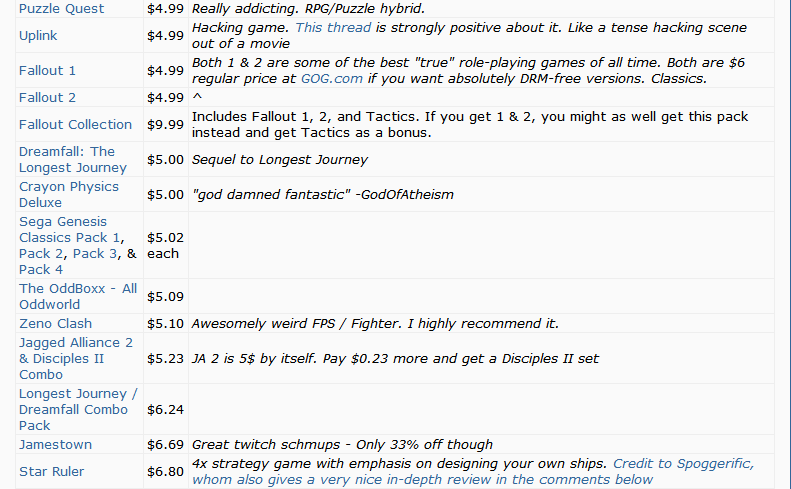Open the Fallout 2 link
791x489 pixels.
click(x=47, y=98)
